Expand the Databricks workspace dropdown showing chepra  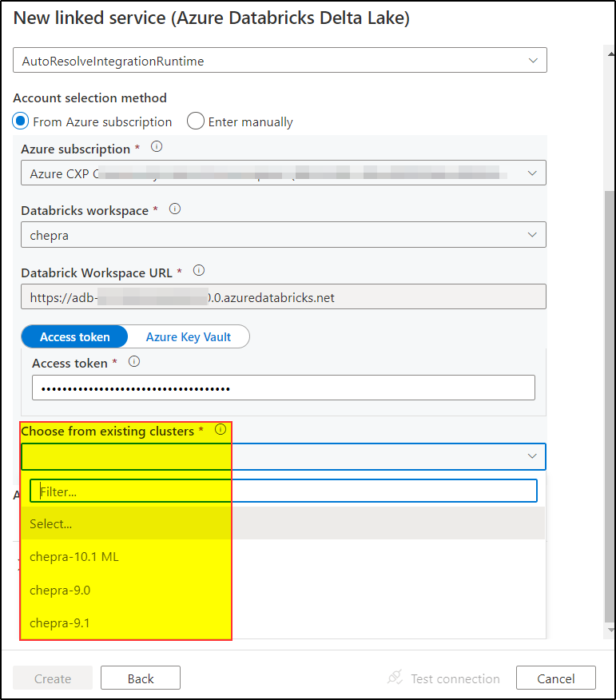(284, 235)
